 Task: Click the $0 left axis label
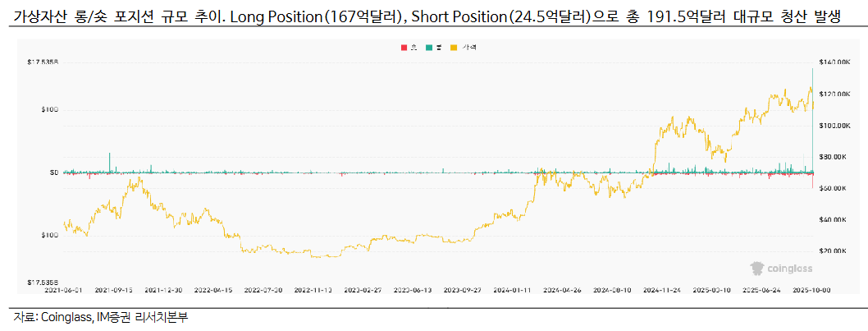55,172
